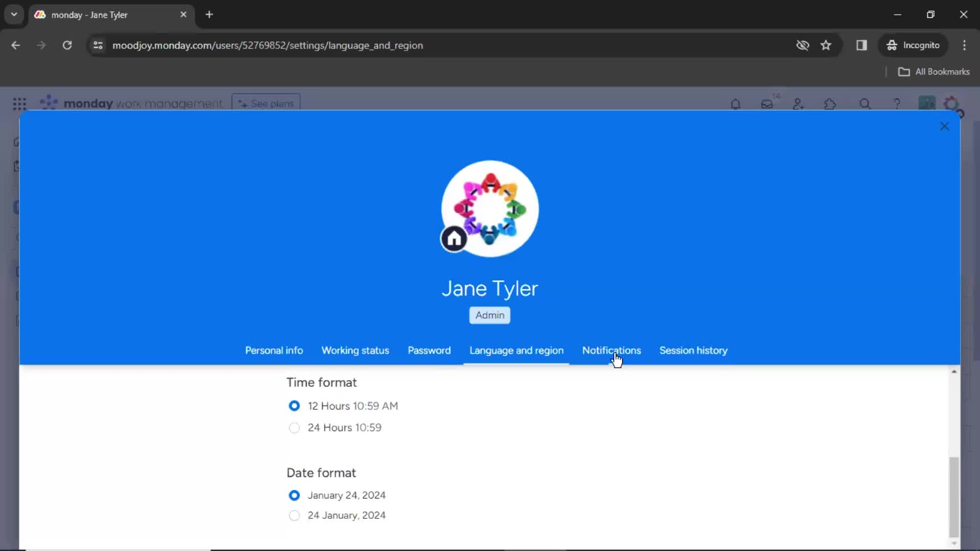Click the Working status tab
The width and height of the screenshot is (980, 551).
pos(355,350)
